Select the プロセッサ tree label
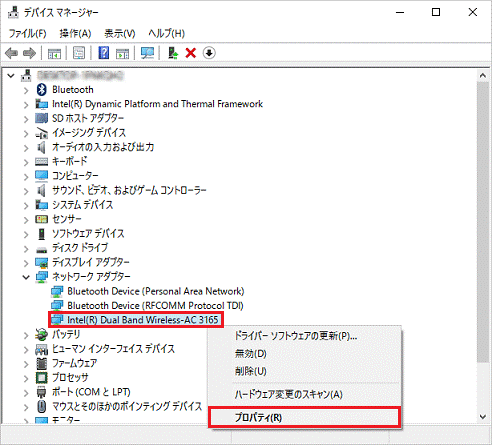The image size is (492, 445). coord(70,377)
